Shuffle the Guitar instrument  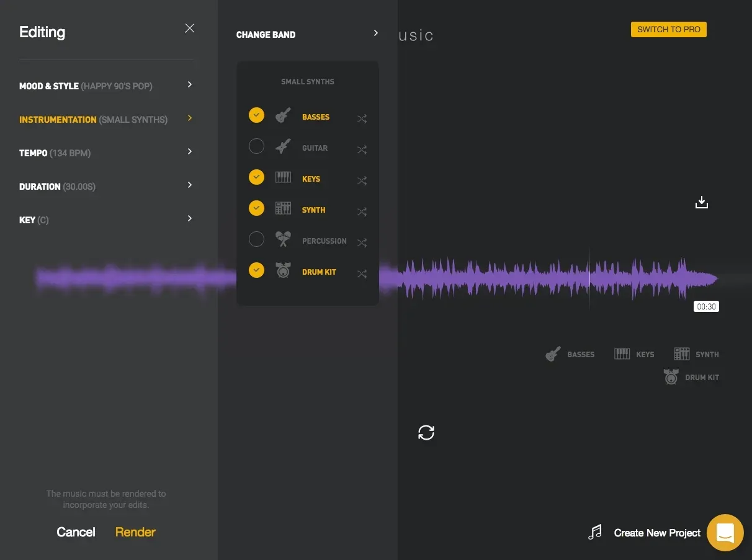coord(362,149)
